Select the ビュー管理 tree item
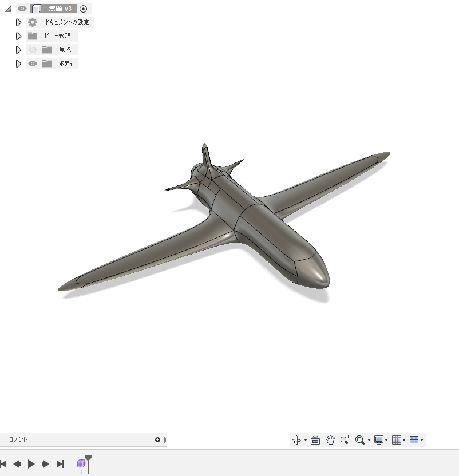The image size is (459, 476). 52,36
